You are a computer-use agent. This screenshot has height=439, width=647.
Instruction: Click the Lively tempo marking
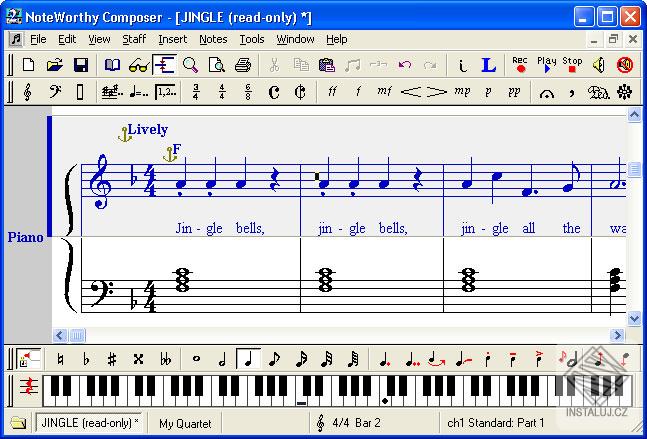pos(148,130)
